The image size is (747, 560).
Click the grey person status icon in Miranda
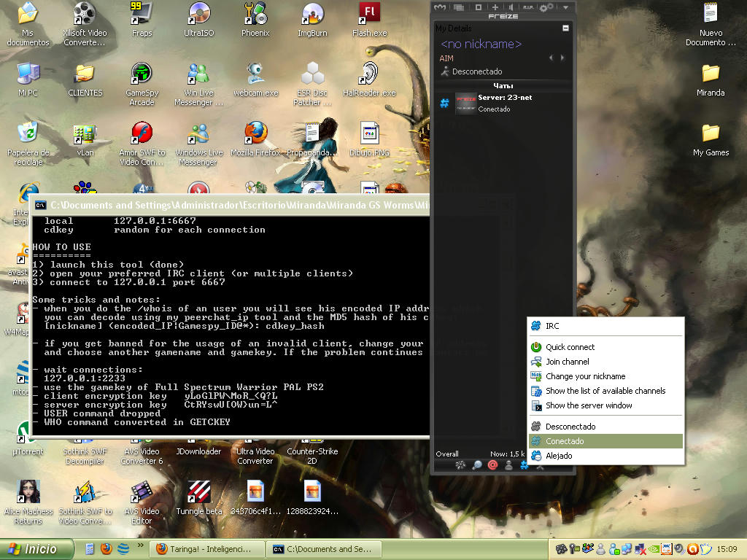(x=508, y=465)
